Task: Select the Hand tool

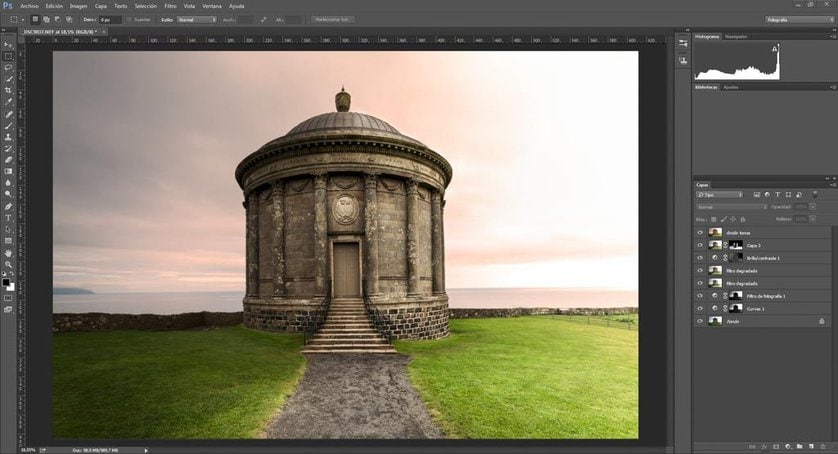Action: pyautogui.click(x=8, y=252)
